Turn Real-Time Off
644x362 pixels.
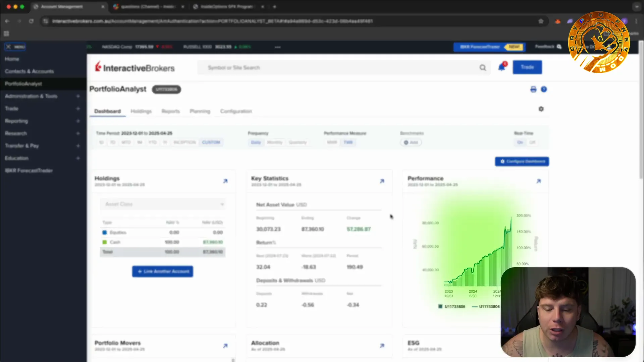[x=532, y=142]
